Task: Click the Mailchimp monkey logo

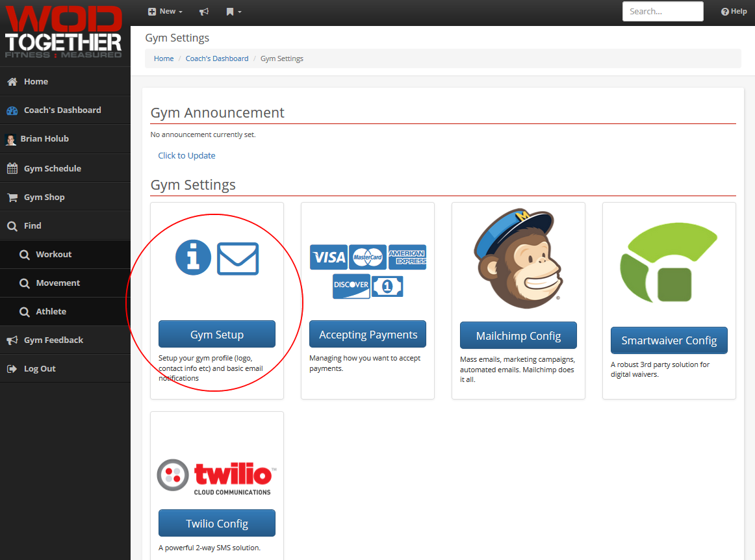Action: coord(518,259)
